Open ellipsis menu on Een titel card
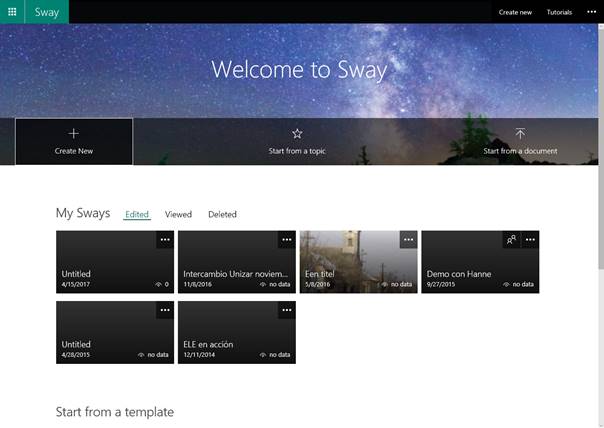Screen dimensions: 604x428 point(408,239)
